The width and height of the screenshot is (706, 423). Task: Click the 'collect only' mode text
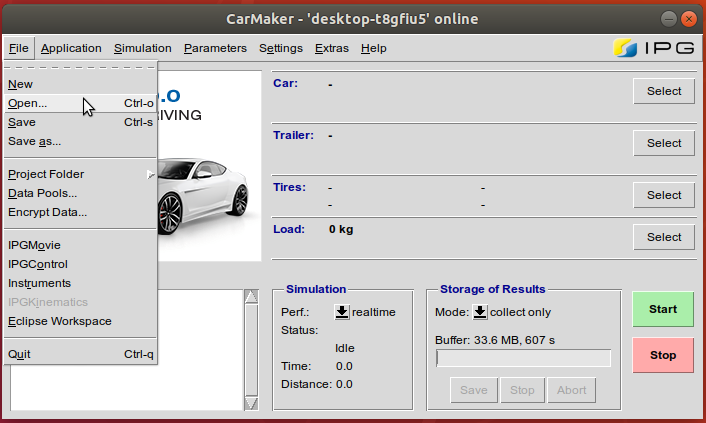pyautogui.click(x=520, y=312)
